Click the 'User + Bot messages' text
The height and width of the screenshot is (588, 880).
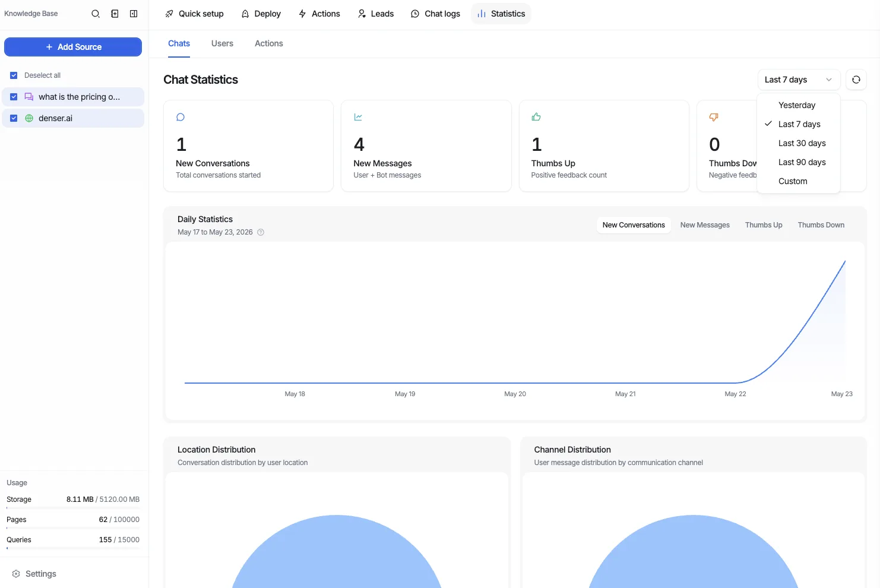387,175
